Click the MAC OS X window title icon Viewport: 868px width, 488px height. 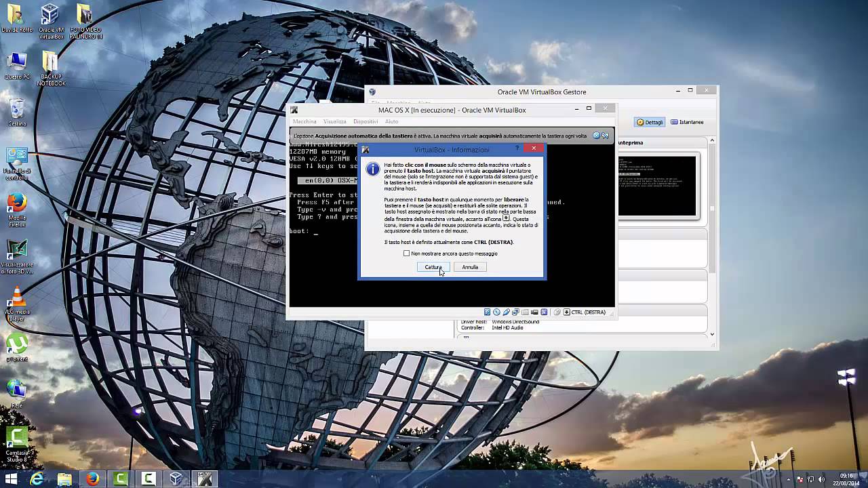(294, 110)
